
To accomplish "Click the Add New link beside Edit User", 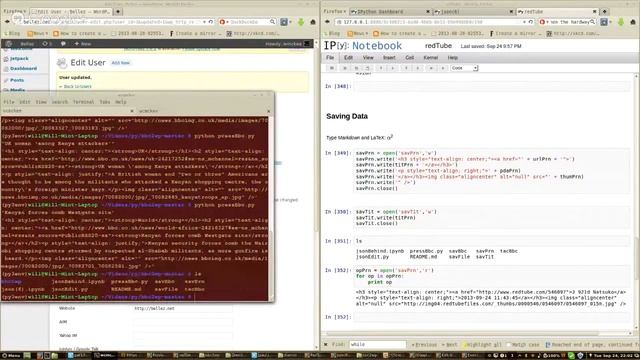I will tap(121, 63).
